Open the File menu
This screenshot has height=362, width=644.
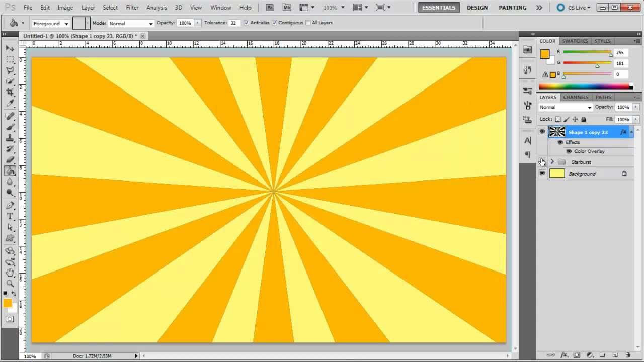[28, 8]
